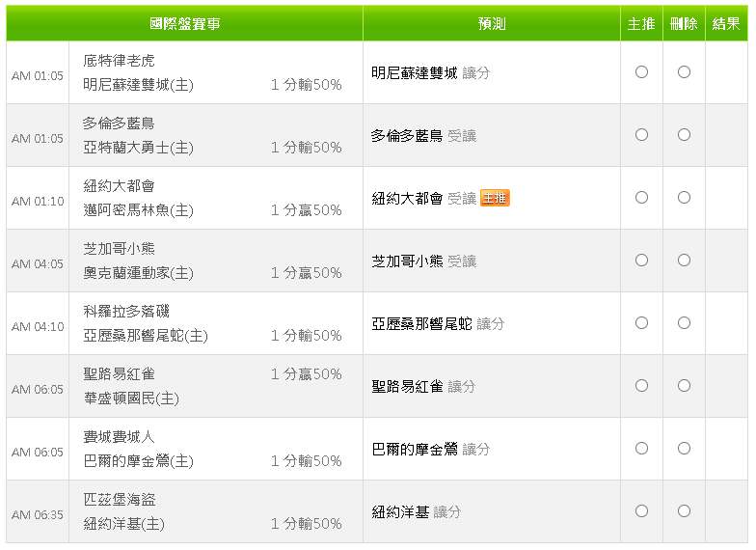Select 主推 radio for 巴爾的摩金鶯 讓分 row

(x=641, y=449)
